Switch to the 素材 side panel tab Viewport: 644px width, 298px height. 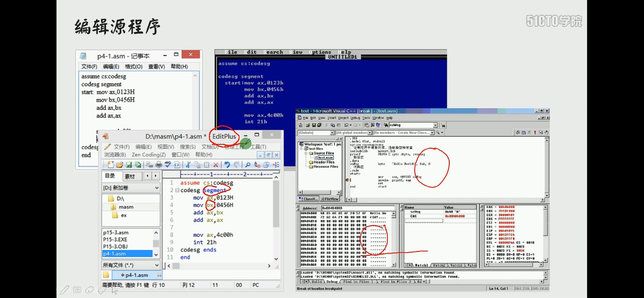[x=130, y=176]
